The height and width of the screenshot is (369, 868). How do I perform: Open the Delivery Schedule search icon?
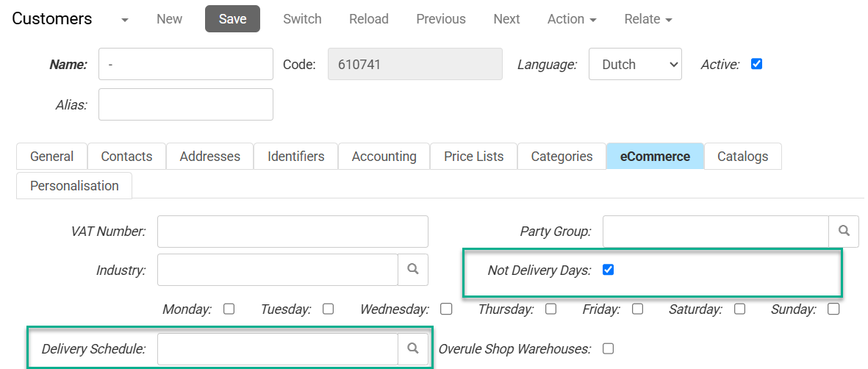413,348
